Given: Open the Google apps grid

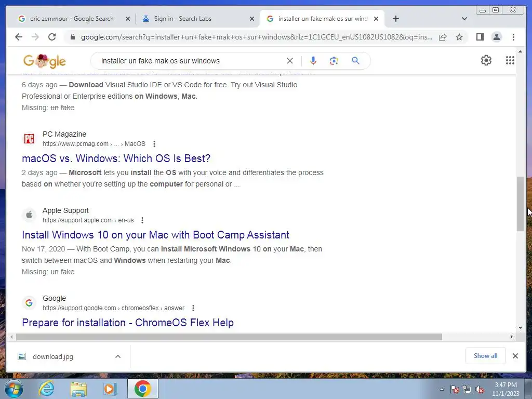Looking at the screenshot, I should click(510, 60).
